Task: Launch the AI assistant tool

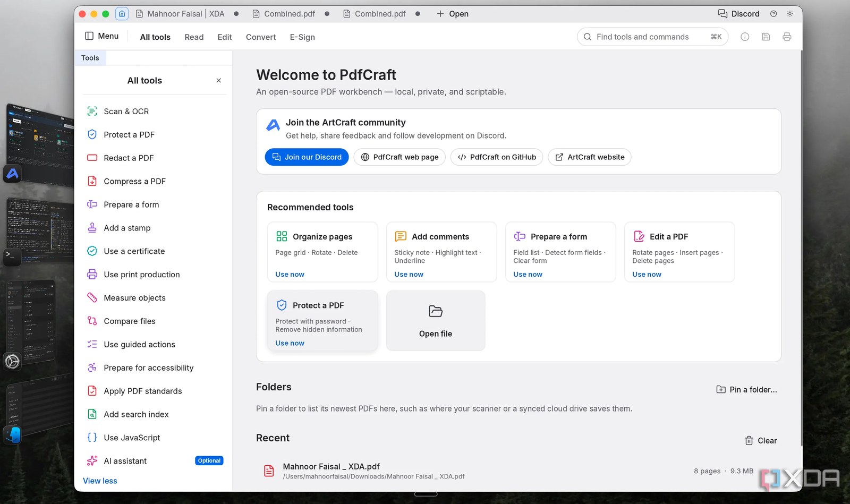Action: (x=155, y=461)
